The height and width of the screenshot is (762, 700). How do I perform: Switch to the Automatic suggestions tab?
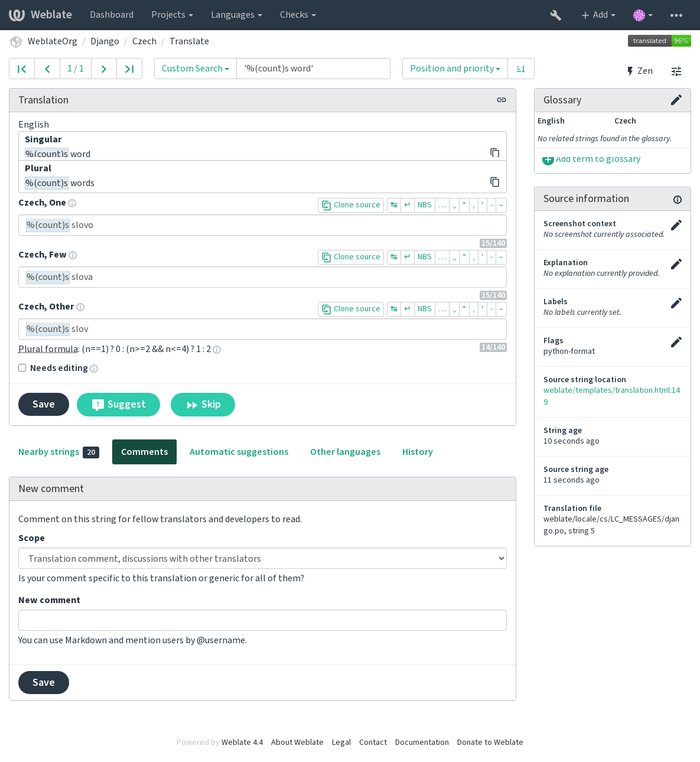(239, 452)
